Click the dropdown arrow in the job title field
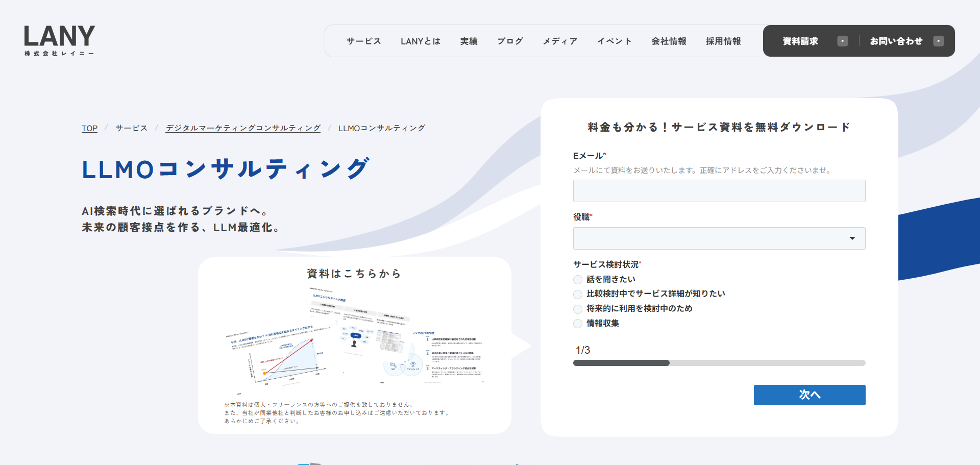 [x=851, y=238]
